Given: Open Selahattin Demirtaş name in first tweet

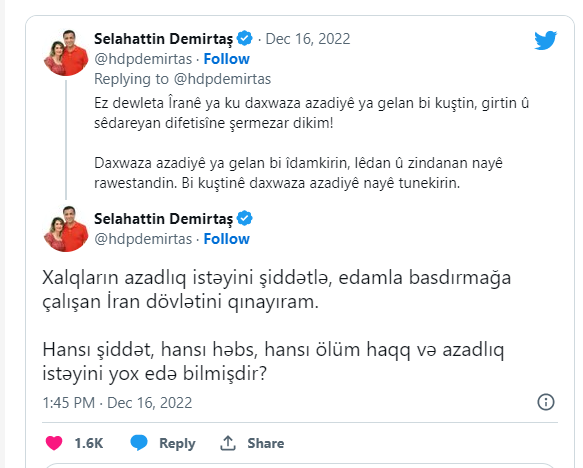Looking at the screenshot, I should (x=163, y=39).
